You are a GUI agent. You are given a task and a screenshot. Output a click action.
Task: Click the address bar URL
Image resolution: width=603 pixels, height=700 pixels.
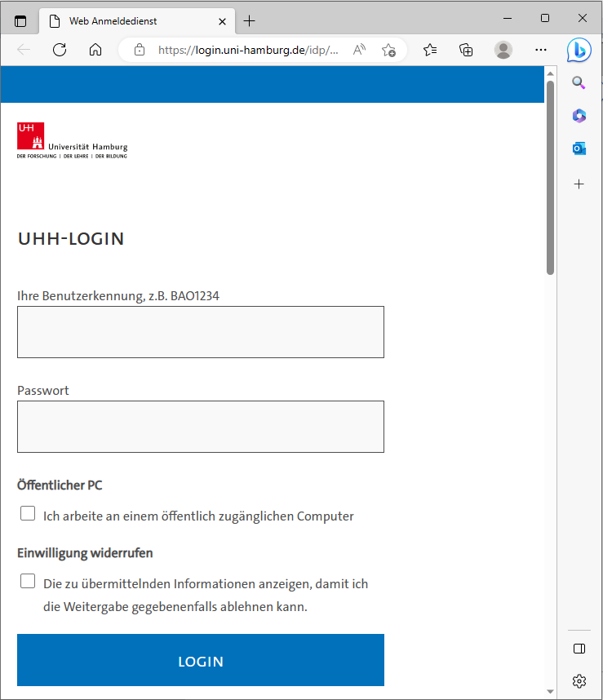[248, 50]
